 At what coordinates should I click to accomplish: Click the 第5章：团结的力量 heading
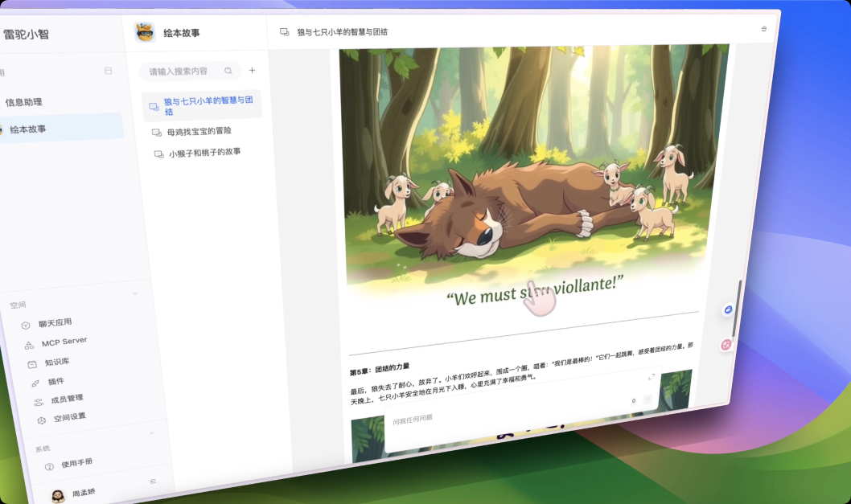(380, 370)
